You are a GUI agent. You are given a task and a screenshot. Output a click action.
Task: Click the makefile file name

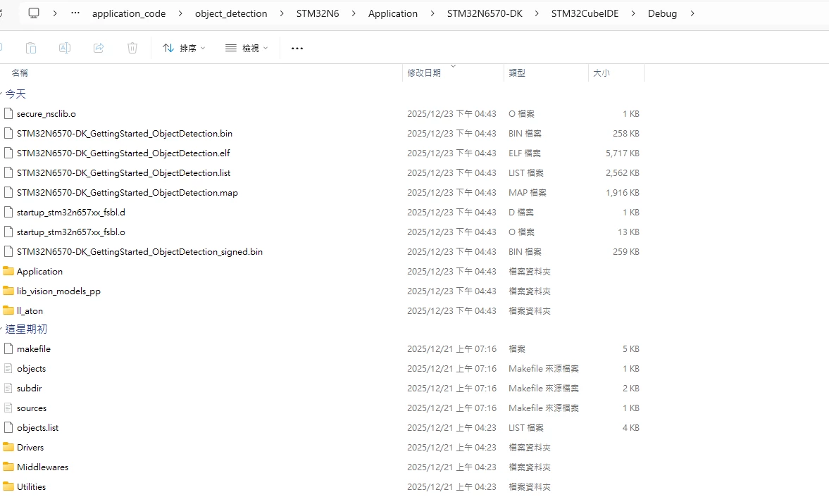click(x=33, y=349)
